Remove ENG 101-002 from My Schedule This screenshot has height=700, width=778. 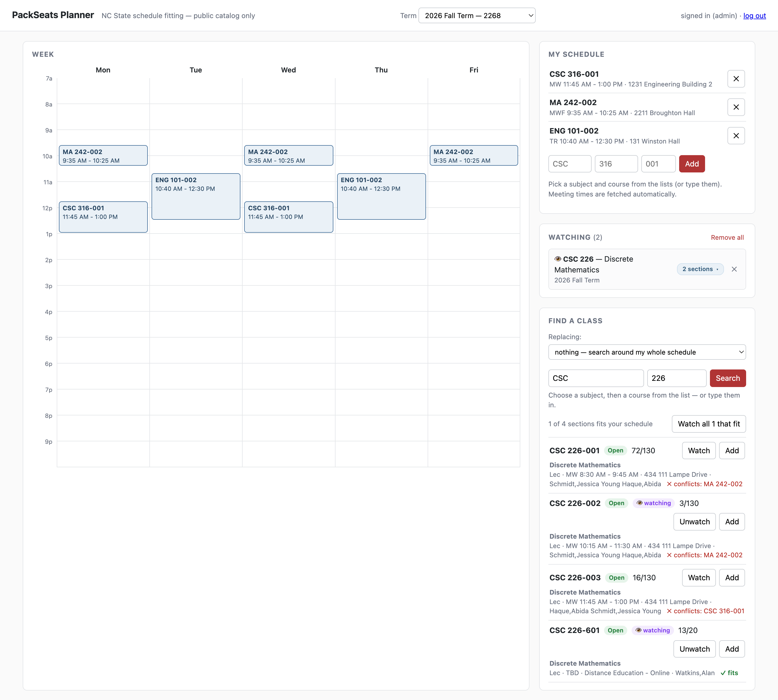(x=736, y=136)
